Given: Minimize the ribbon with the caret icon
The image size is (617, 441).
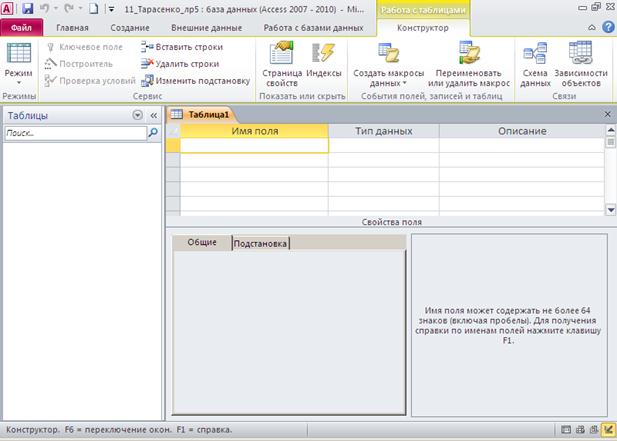Looking at the screenshot, I should point(591,28).
